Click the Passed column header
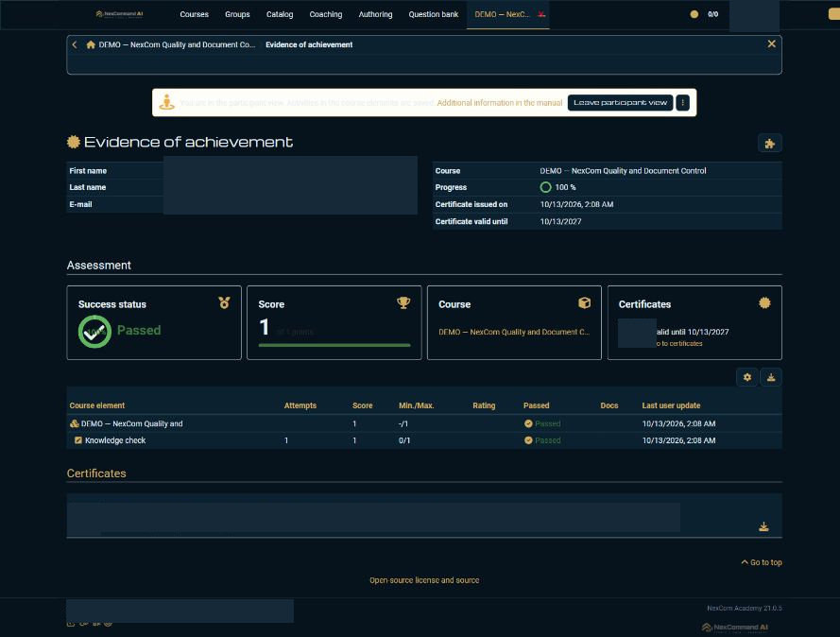Screen dimensions: 840x637 pos(537,405)
